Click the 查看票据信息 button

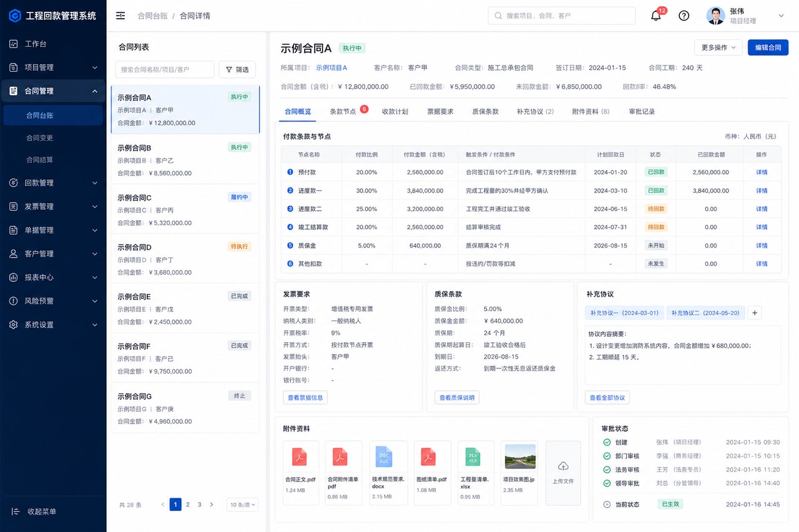pyautogui.click(x=305, y=398)
